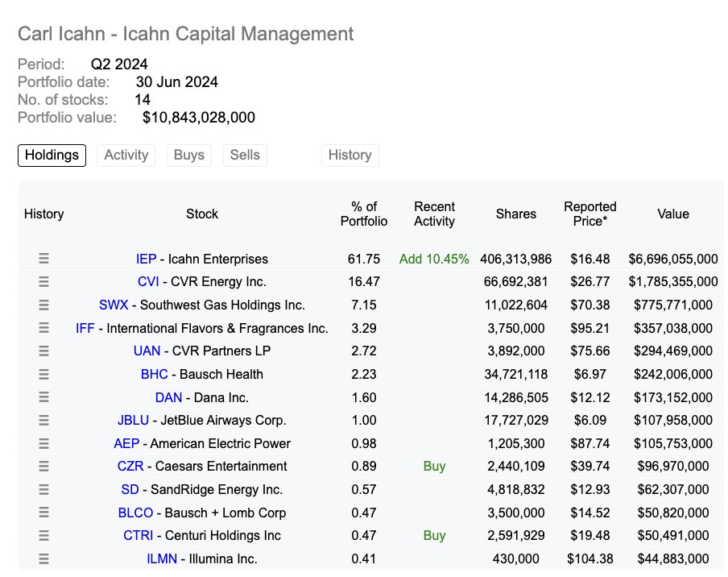Open history icon for IEP row
The width and height of the screenshot is (728, 577).
(x=43, y=259)
